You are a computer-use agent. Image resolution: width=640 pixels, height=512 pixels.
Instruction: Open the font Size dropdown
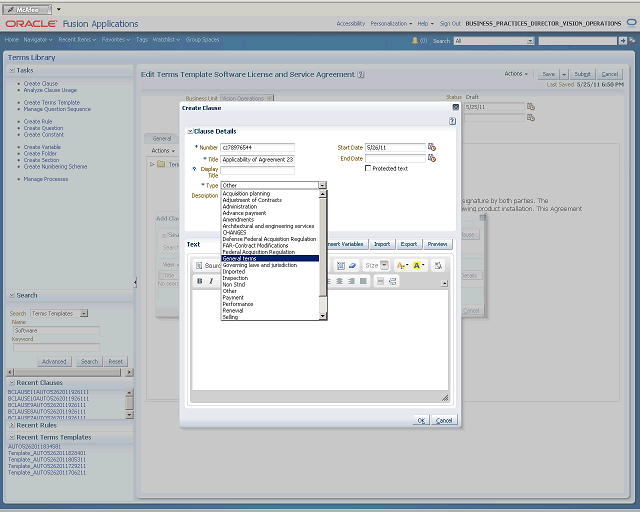[x=384, y=265]
